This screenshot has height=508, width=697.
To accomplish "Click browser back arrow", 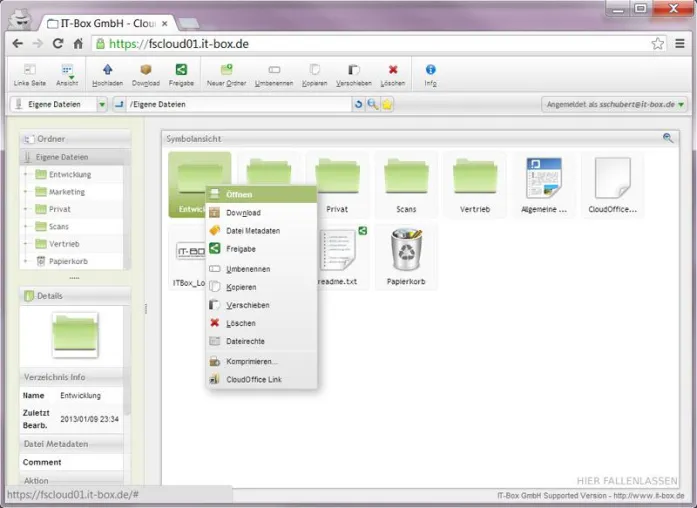I will (18, 44).
